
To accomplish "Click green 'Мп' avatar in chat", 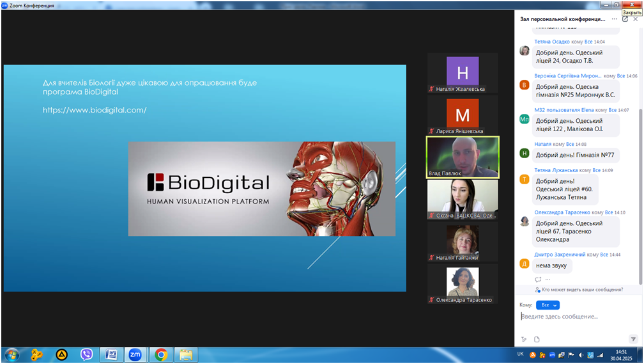I will coord(525,119).
